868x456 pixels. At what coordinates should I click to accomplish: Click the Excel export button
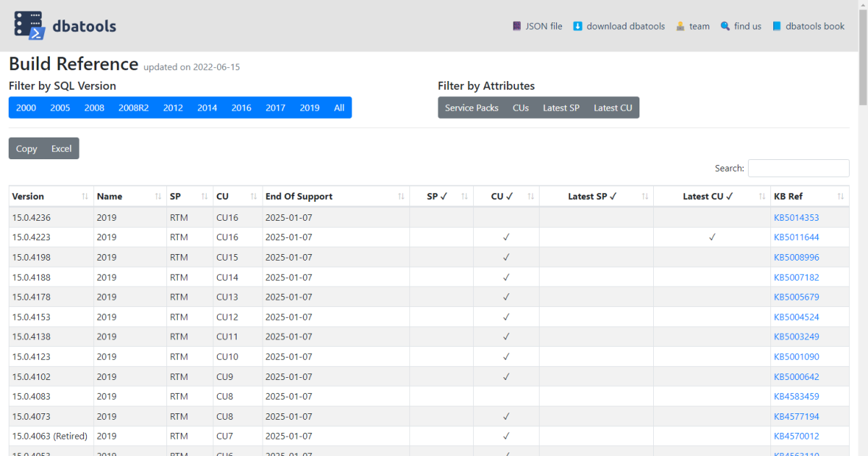[x=61, y=148]
